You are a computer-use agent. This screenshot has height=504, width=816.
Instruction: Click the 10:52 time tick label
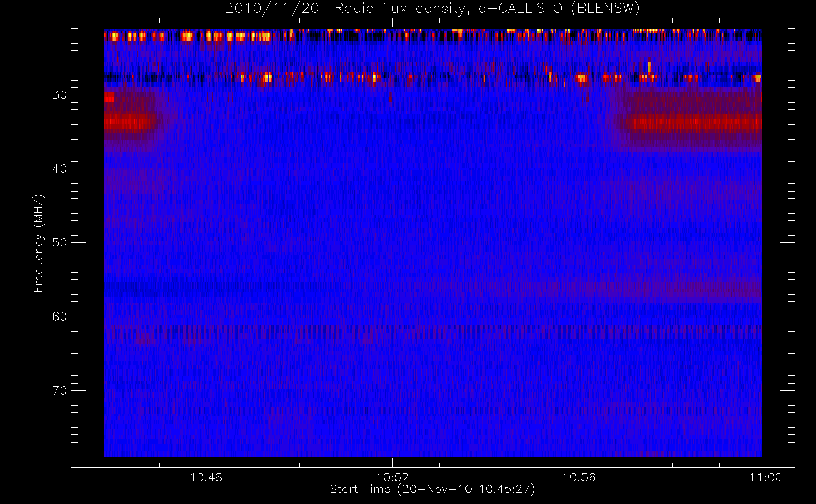[x=393, y=477]
